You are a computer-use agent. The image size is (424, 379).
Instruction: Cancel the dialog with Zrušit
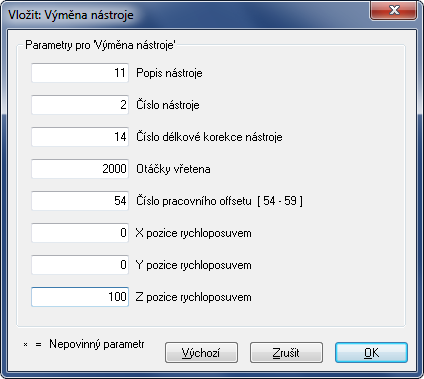286,353
